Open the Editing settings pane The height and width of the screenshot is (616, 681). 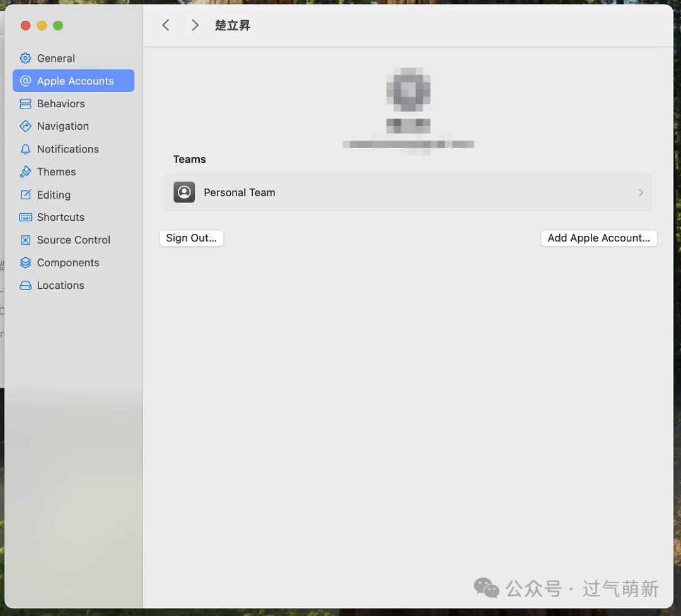coord(73,195)
